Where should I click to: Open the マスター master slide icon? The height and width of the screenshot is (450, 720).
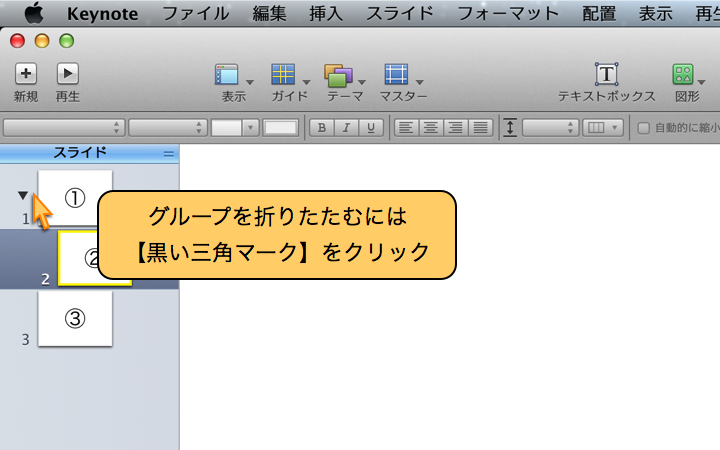(396, 74)
